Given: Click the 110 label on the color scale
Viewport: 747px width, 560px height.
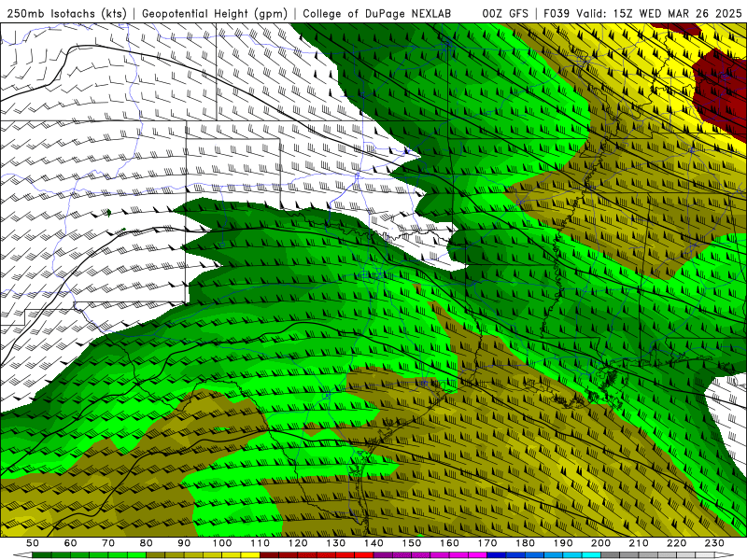Looking at the screenshot, I should coord(261,543).
